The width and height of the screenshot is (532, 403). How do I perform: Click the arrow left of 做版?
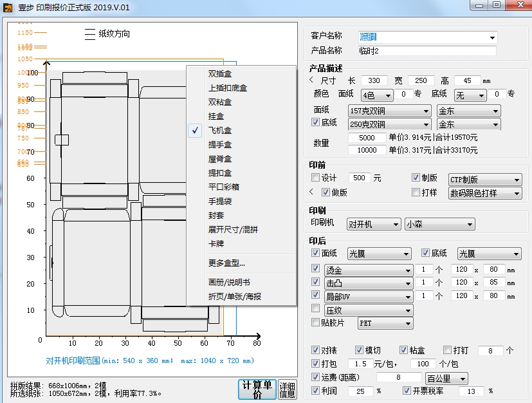click(x=311, y=191)
